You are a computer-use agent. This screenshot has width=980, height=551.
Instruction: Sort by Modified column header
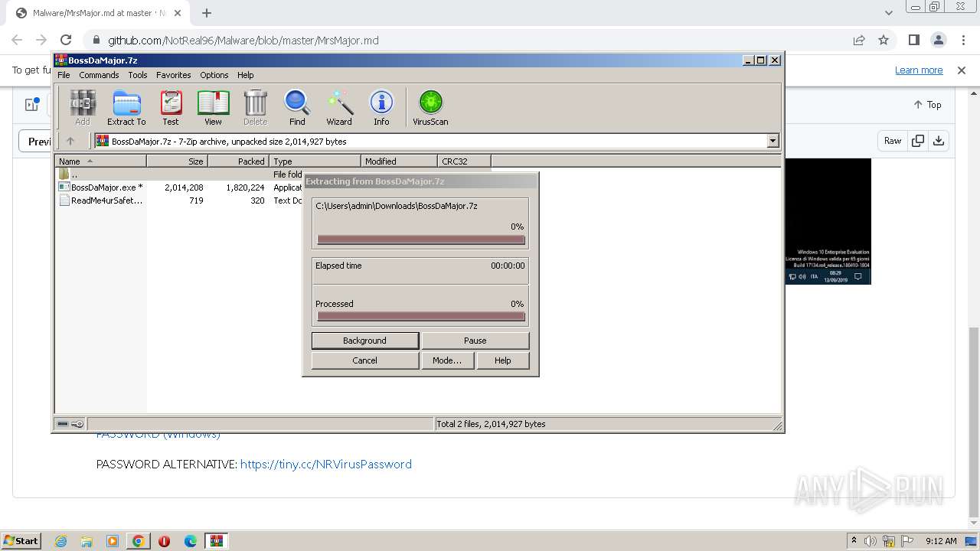pos(400,161)
